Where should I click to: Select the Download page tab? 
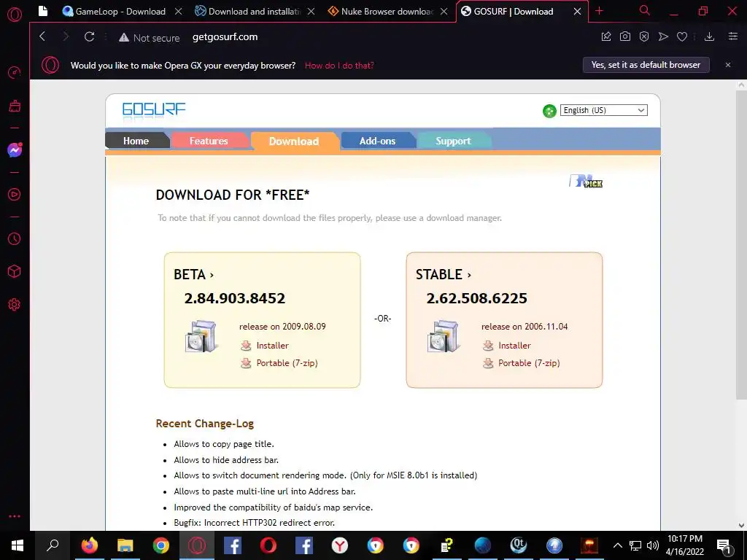(x=294, y=141)
